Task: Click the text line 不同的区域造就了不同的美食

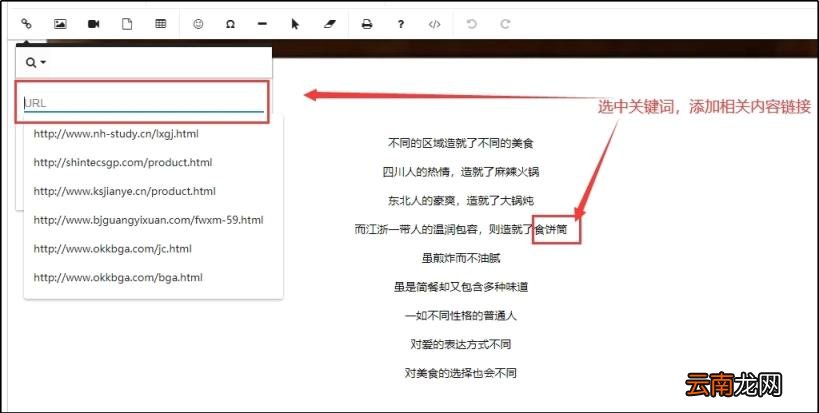Action: coord(461,143)
